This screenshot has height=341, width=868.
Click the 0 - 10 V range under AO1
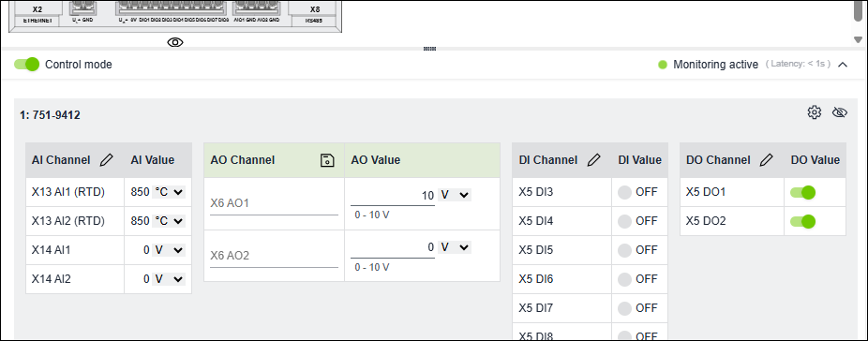coord(372,215)
